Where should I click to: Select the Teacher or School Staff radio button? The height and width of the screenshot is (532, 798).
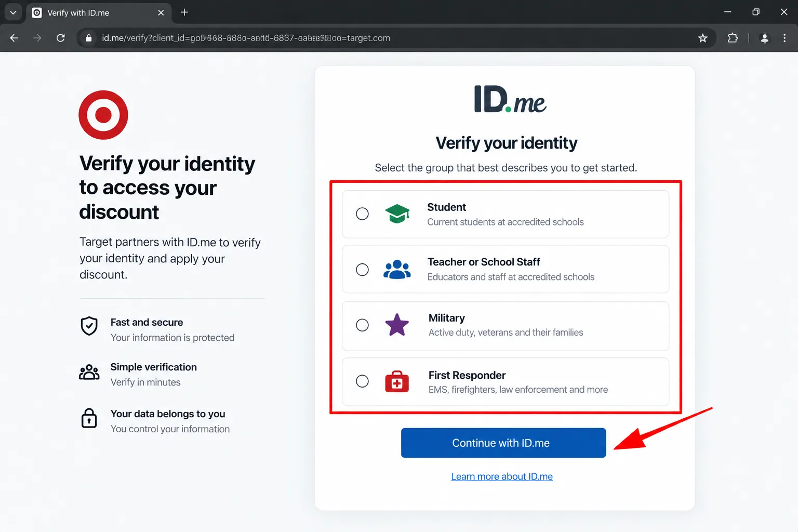(x=362, y=270)
